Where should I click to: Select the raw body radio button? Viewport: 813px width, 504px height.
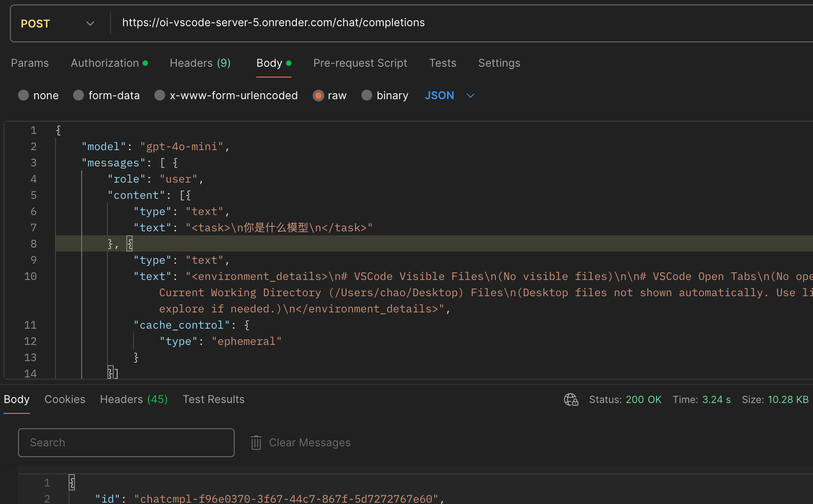pos(319,96)
